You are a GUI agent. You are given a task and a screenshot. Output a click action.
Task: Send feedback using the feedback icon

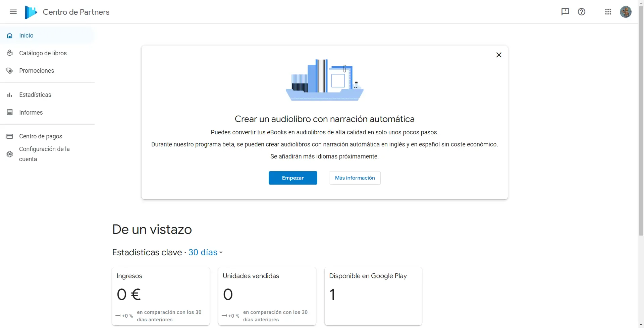click(x=565, y=12)
